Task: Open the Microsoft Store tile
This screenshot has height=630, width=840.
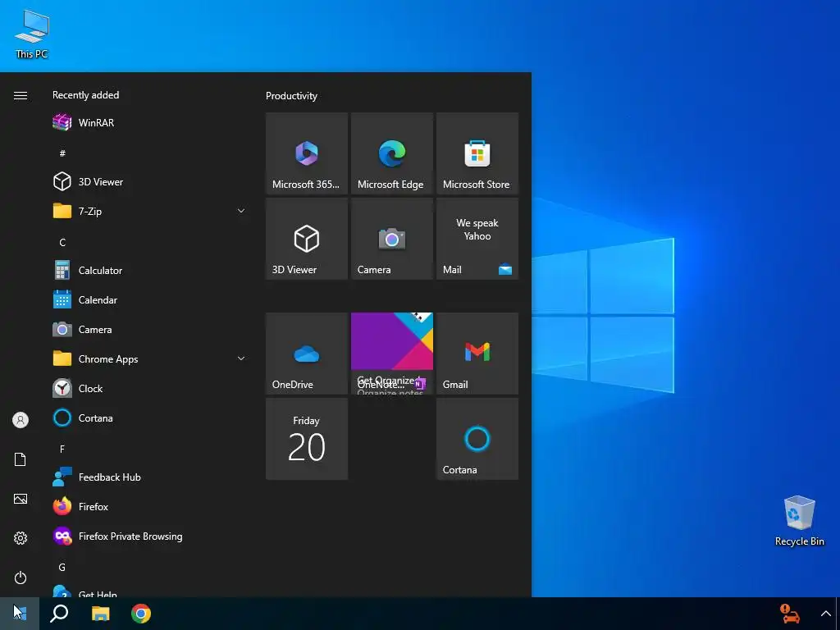Action: [477, 153]
